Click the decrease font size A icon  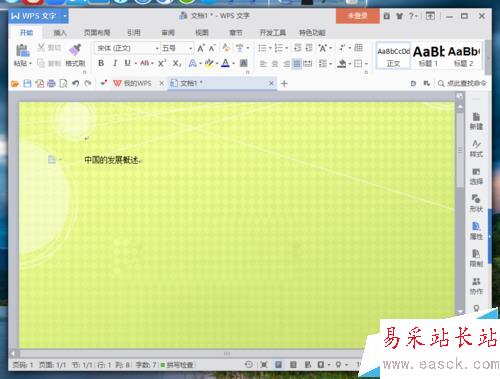tap(212, 48)
